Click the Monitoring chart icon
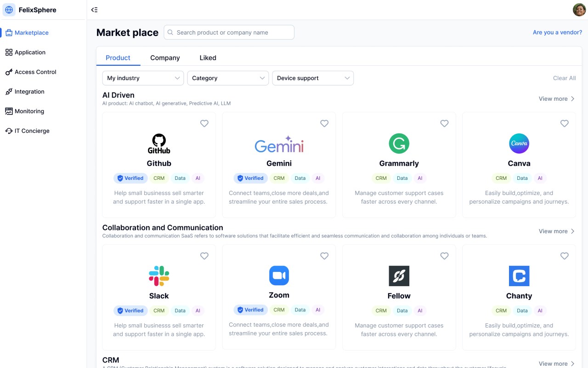Viewport: 588px width, 368px height. tap(9, 111)
